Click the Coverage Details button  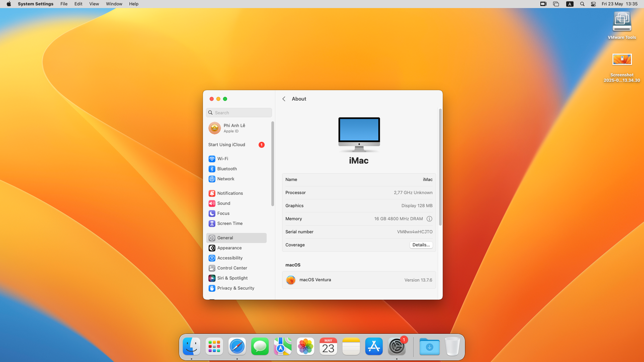pos(421,245)
